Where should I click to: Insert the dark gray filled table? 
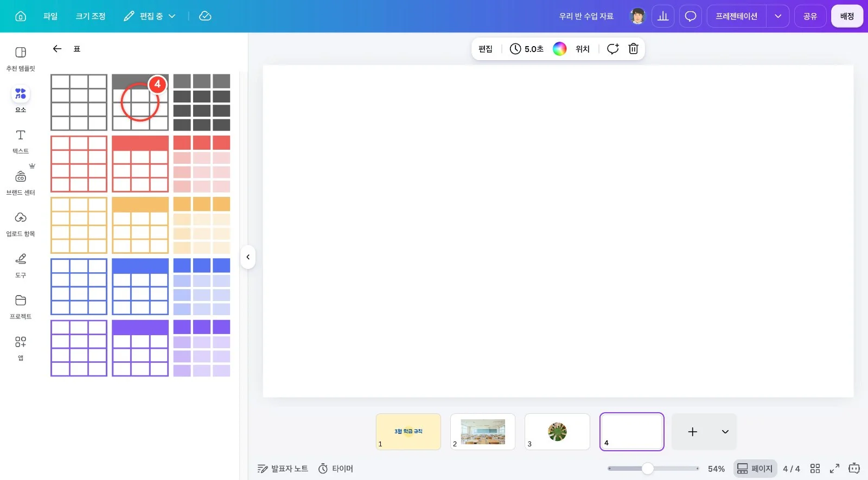(202, 103)
